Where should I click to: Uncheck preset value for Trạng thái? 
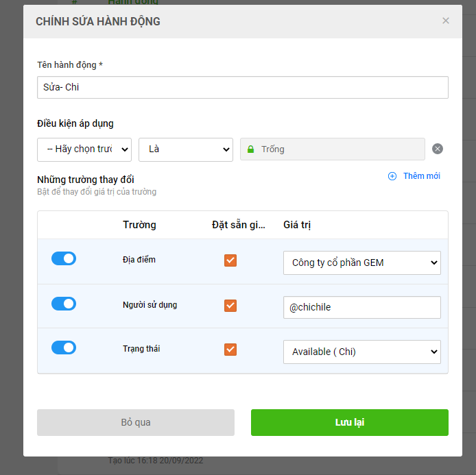tap(230, 350)
